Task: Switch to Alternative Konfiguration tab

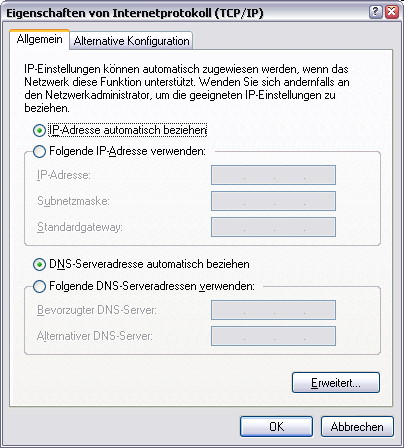Action: (x=131, y=41)
